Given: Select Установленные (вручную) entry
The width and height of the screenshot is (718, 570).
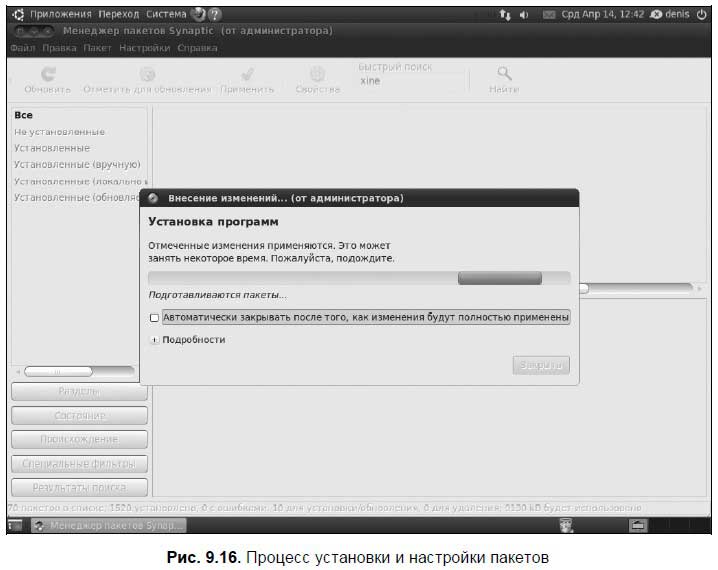Looking at the screenshot, I should pyautogui.click(x=77, y=164).
